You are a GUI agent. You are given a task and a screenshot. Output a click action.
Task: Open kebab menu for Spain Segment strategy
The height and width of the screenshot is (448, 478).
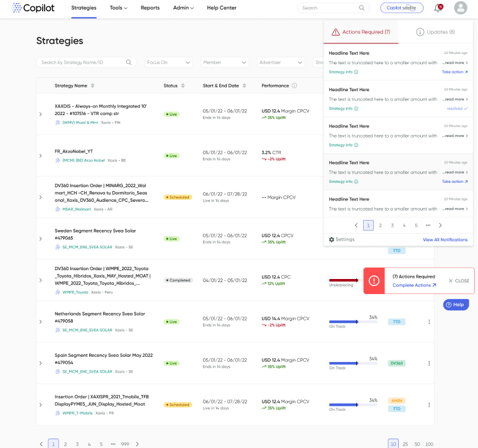pos(429,363)
